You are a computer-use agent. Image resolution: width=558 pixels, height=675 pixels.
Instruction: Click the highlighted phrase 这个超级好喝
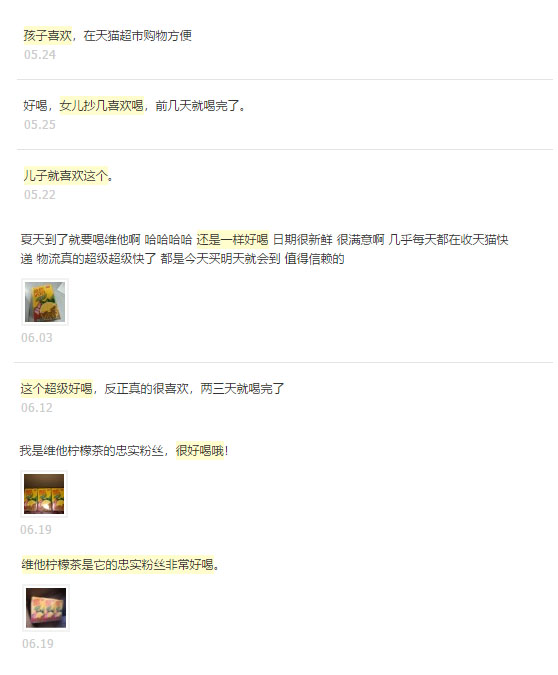pos(56,389)
